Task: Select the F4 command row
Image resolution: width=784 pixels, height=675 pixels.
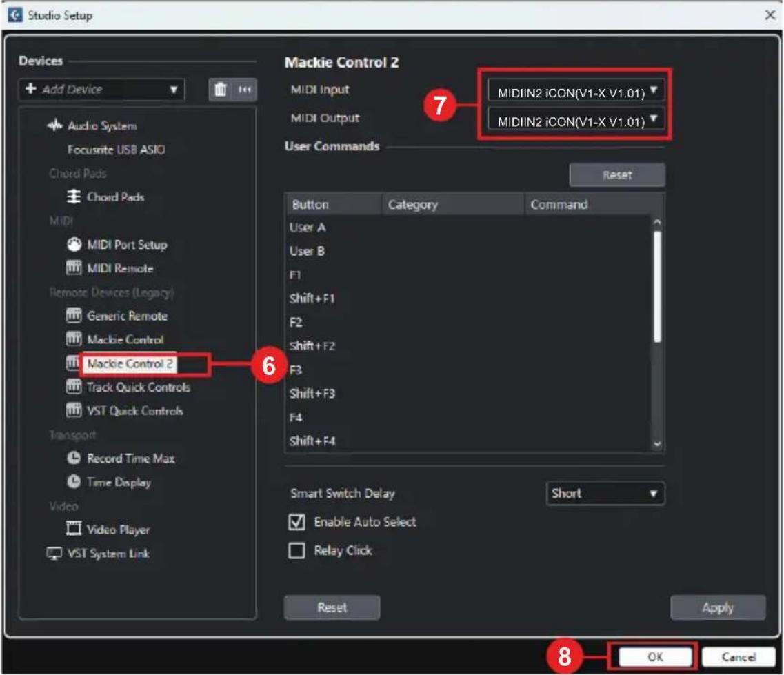Action: click(469, 418)
